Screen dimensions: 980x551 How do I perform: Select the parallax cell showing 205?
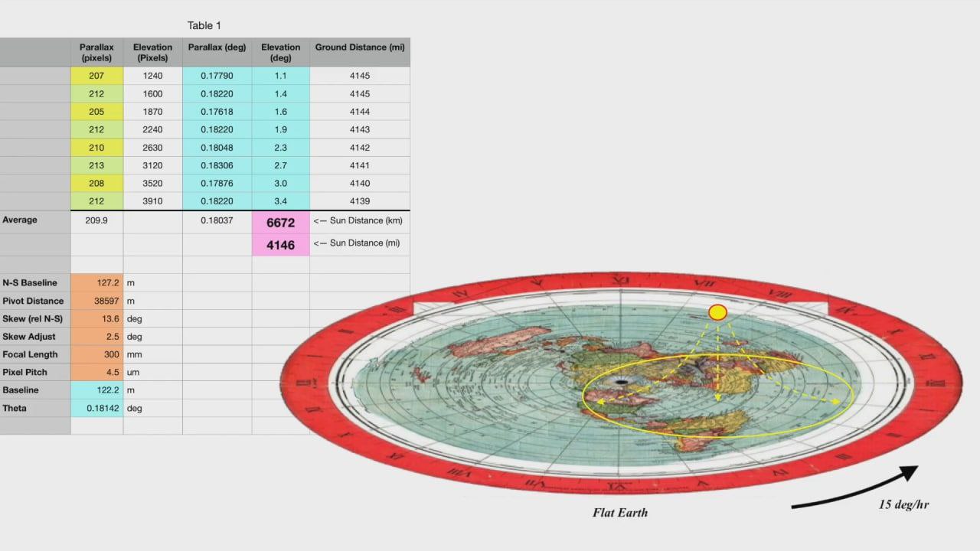(x=96, y=112)
